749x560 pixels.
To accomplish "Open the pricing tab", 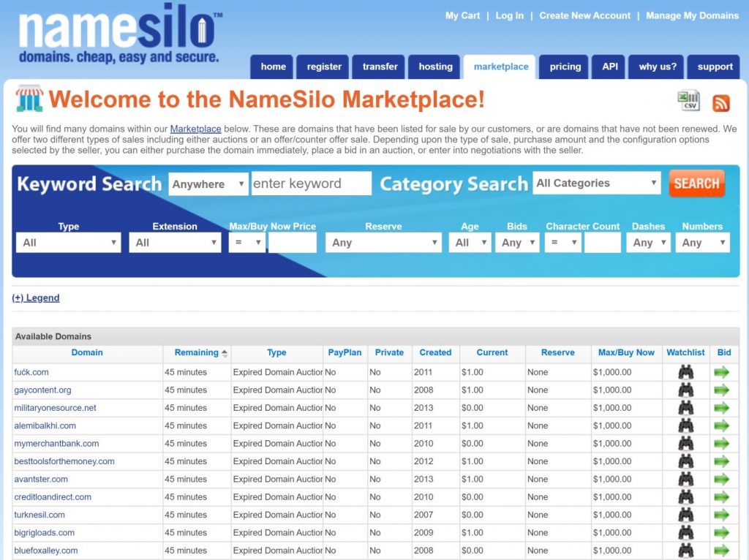I will [565, 67].
